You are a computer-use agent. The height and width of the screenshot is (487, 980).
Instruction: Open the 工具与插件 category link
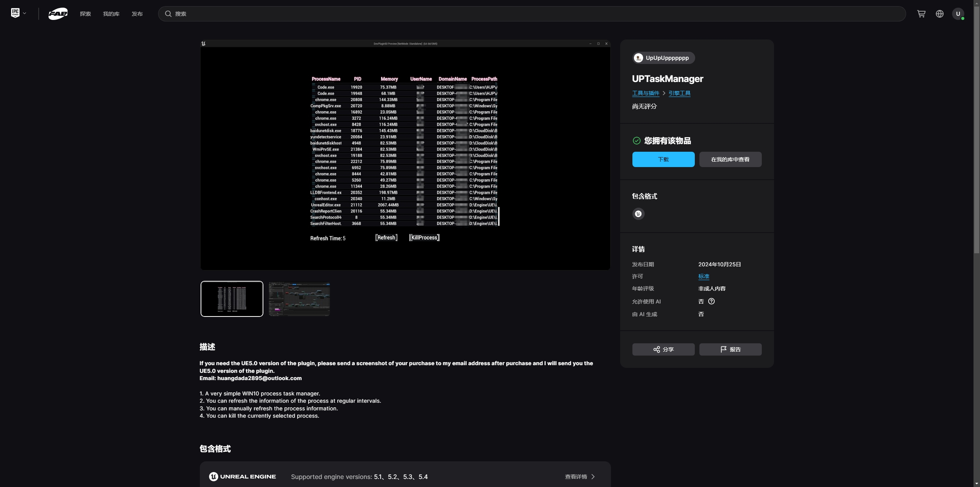(x=645, y=93)
